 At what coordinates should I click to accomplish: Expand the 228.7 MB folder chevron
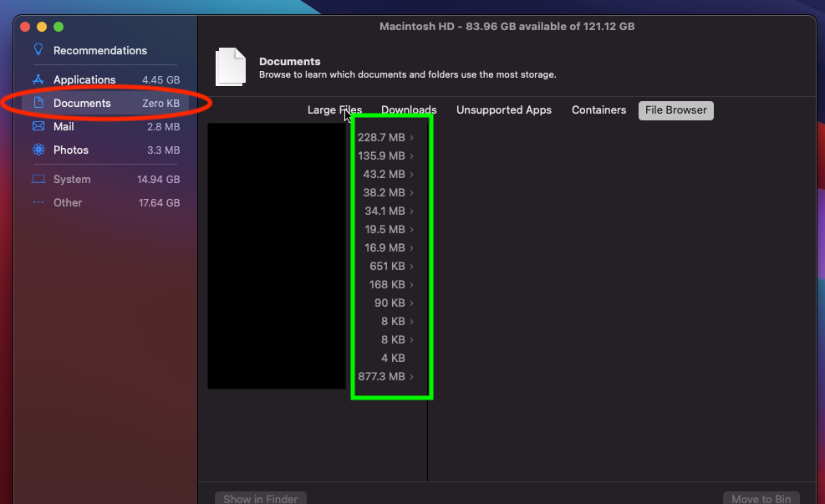[412, 138]
